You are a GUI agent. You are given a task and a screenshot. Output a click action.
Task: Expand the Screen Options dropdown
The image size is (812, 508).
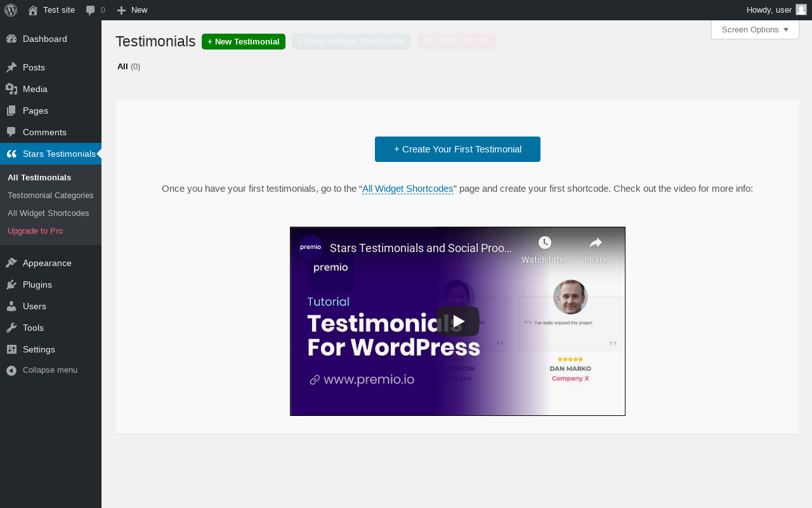(x=755, y=29)
